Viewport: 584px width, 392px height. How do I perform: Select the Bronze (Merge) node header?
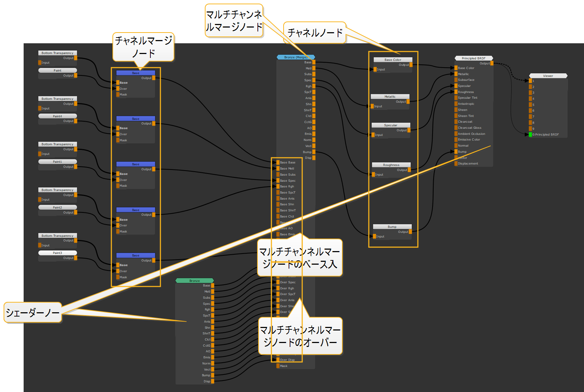coord(295,57)
